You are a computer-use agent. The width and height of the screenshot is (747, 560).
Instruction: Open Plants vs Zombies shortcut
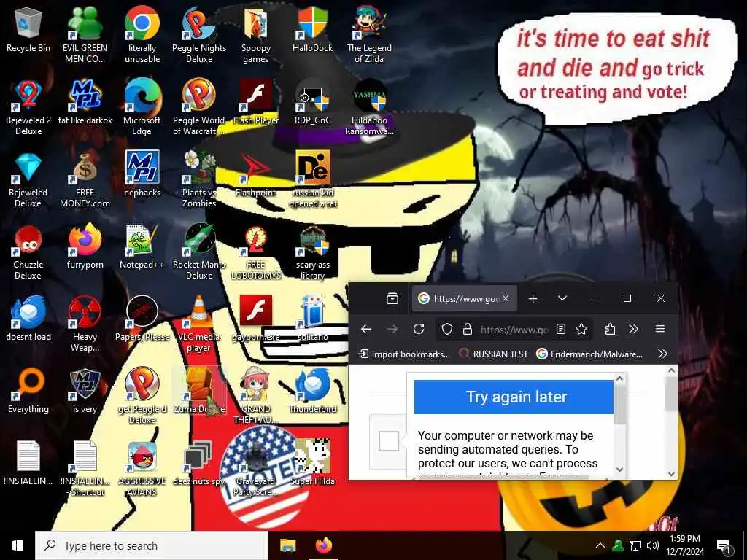199,179
